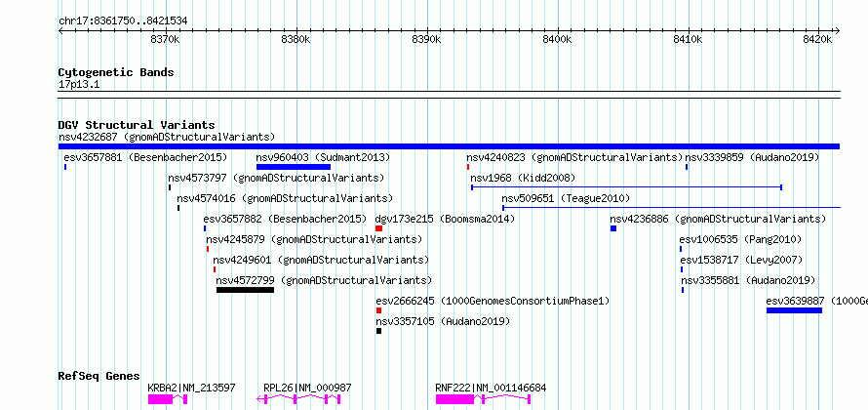Click the Cytogenetic Bands track title
Viewport: 868px width, 410px height.
click(116, 72)
